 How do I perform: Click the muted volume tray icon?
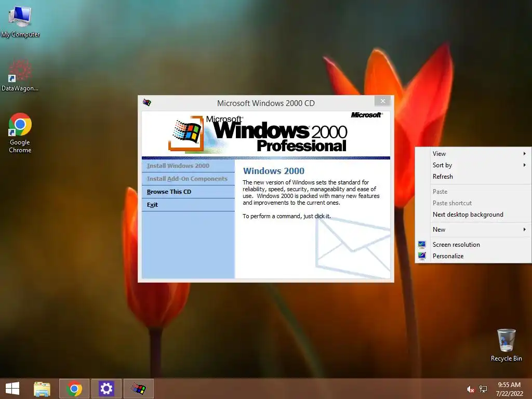point(470,389)
